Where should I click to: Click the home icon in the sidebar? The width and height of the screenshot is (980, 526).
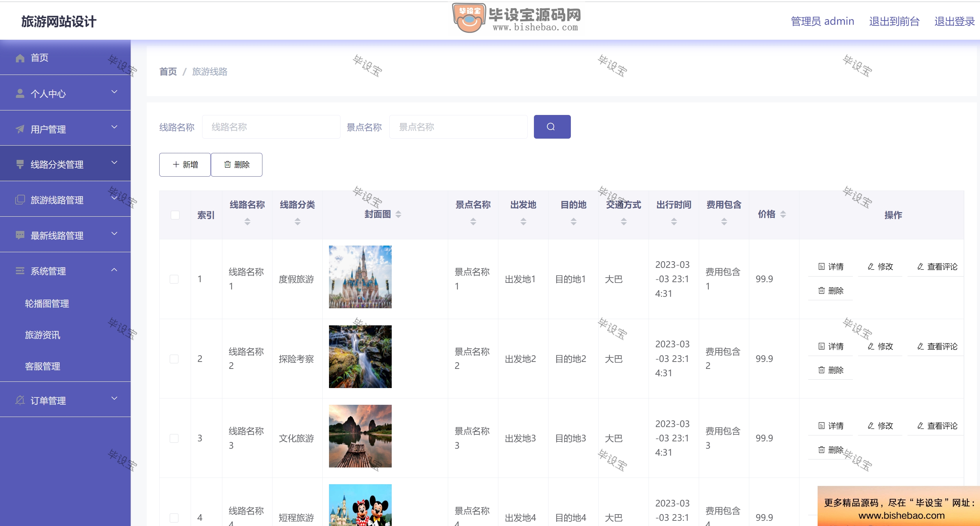20,58
